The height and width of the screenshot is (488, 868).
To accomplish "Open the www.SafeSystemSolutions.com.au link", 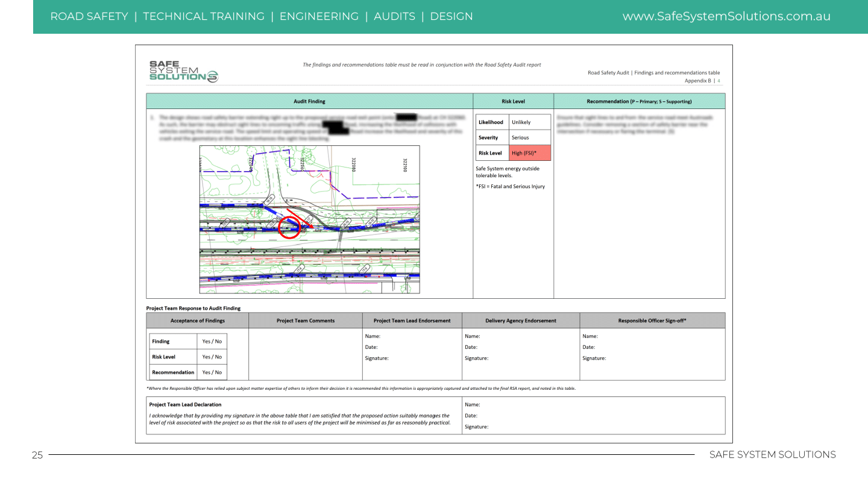I will click(x=726, y=17).
